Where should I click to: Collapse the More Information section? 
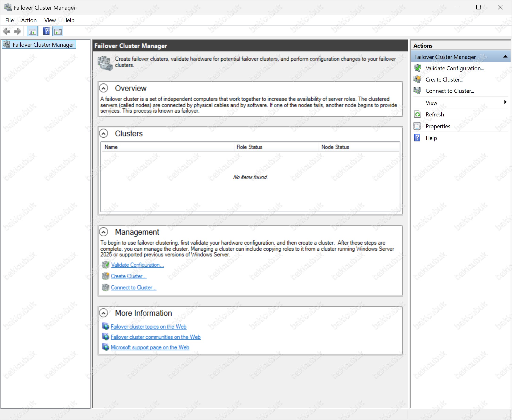click(x=103, y=313)
